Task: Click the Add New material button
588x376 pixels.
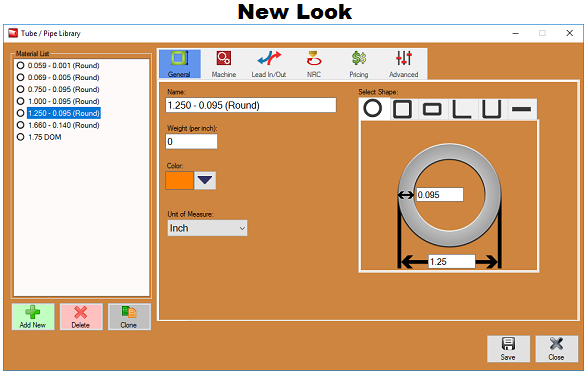Action: pyautogui.click(x=33, y=317)
